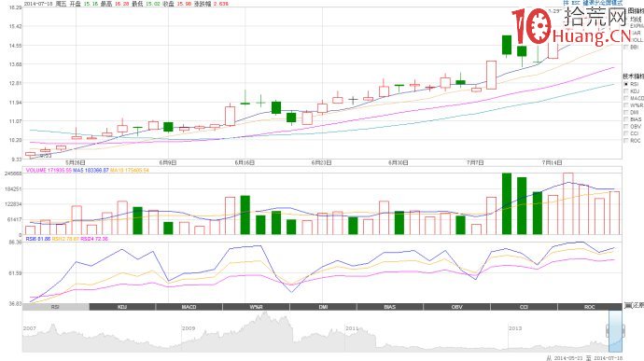Screen dimensions: 644x361
Task: Check the W%R indicator checkbox
Action: (626, 105)
